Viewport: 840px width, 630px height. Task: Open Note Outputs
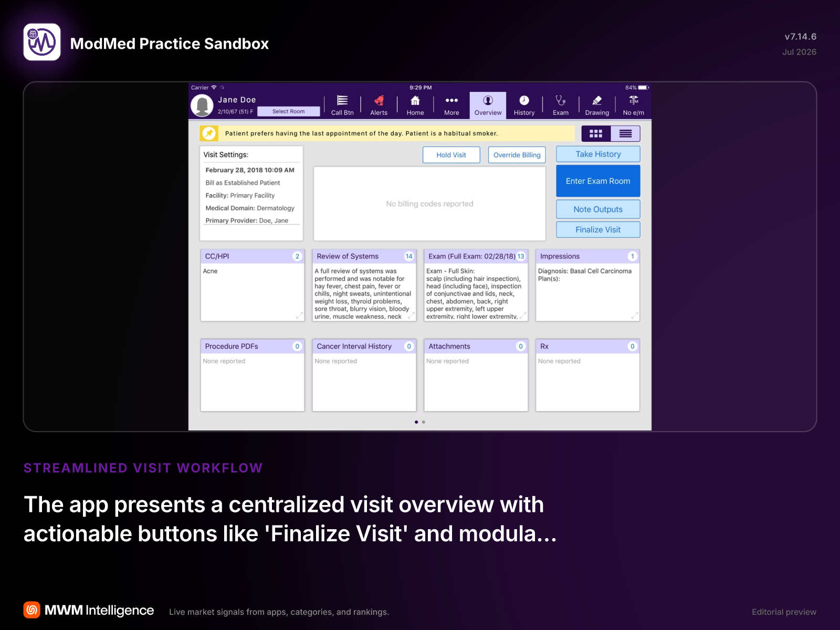pos(598,209)
